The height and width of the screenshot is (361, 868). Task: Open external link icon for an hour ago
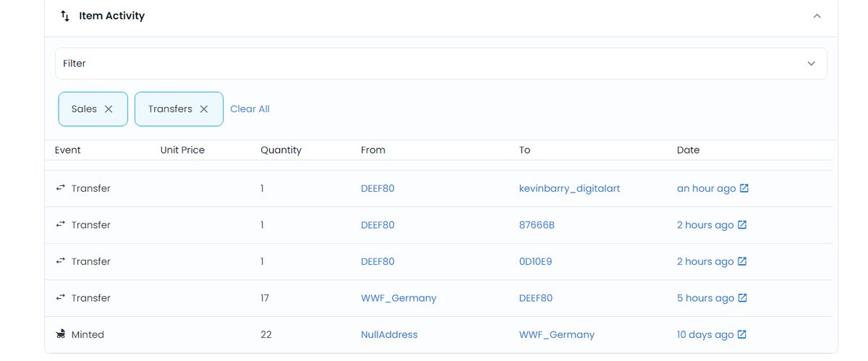(744, 188)
